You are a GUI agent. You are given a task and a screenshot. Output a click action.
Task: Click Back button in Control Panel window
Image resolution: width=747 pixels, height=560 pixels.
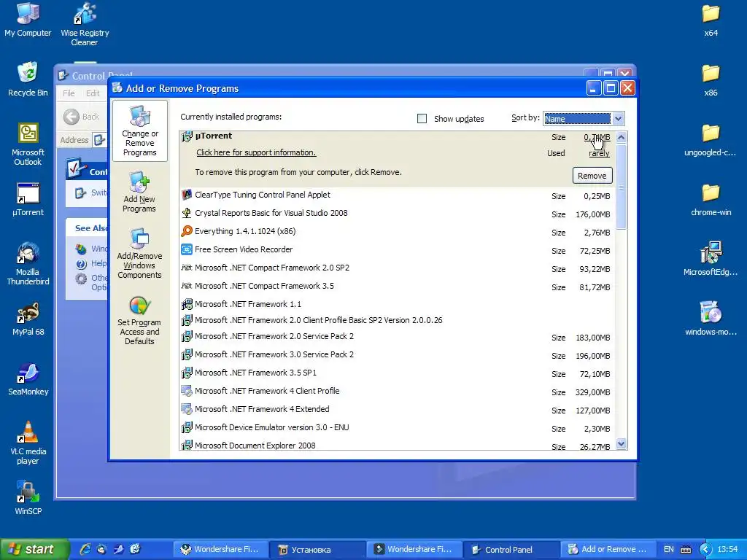click(82, 117)
